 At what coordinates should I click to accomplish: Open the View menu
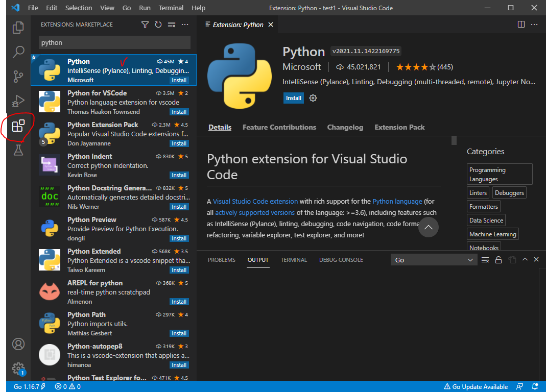coord(107,8)
